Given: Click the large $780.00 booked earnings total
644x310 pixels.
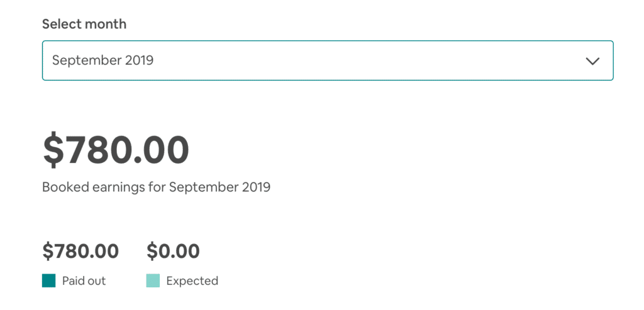Looking at the screenshot, I should click(116, 150).
